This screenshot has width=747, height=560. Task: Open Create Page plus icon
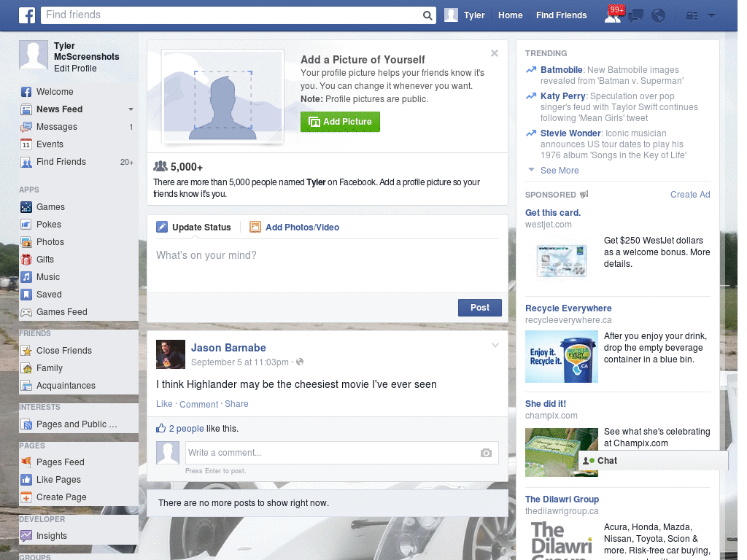click(x=26, y=497)
